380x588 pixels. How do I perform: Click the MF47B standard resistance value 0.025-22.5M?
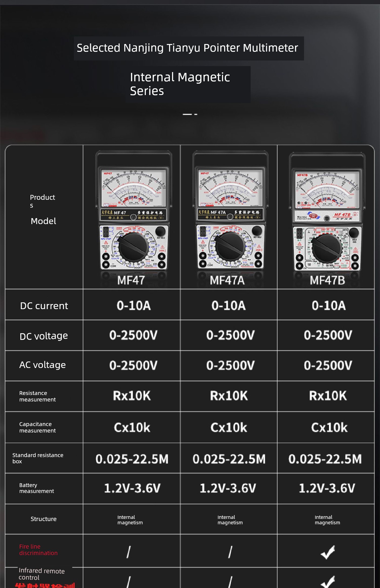tap(325, 459)
